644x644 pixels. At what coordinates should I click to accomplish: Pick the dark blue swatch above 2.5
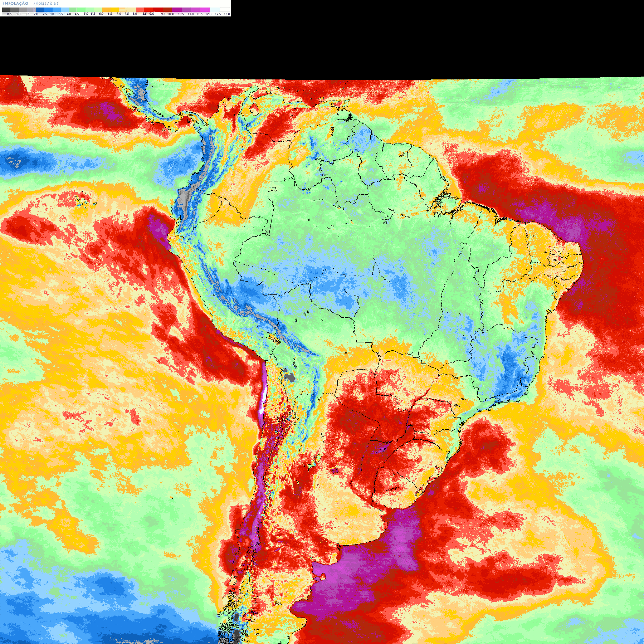(40, 10)
